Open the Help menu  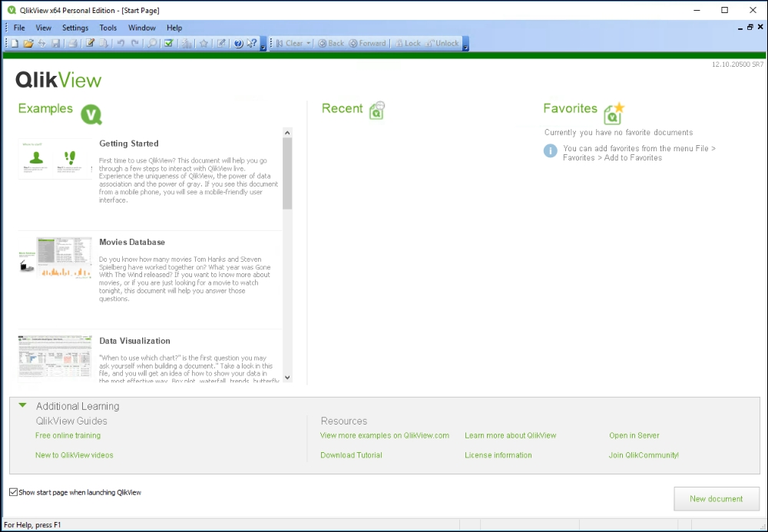click(174, 28)
